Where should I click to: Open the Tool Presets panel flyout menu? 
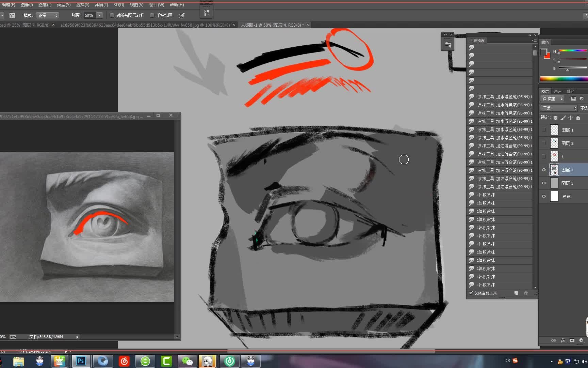534,40
